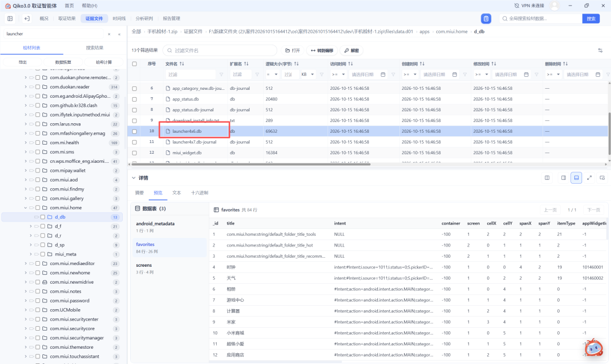The height and width of the screenshot is (364, 611).
Task: Switch to 十六进制 detail tab
Action: coord(200,193)
